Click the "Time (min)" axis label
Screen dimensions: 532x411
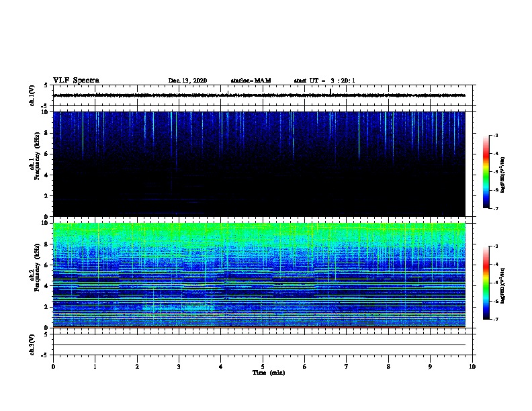tap(269, 373)
